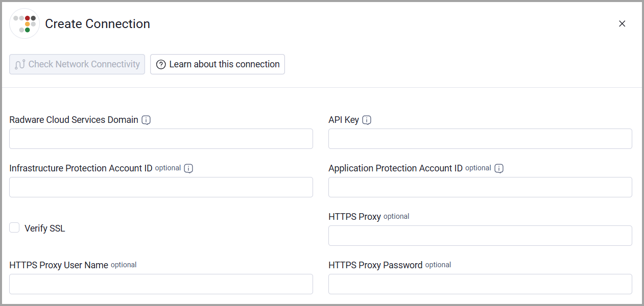644x306 pixels.
Task: Focus the Radware Cloud Services Domain field
Action: click(161, 139)
